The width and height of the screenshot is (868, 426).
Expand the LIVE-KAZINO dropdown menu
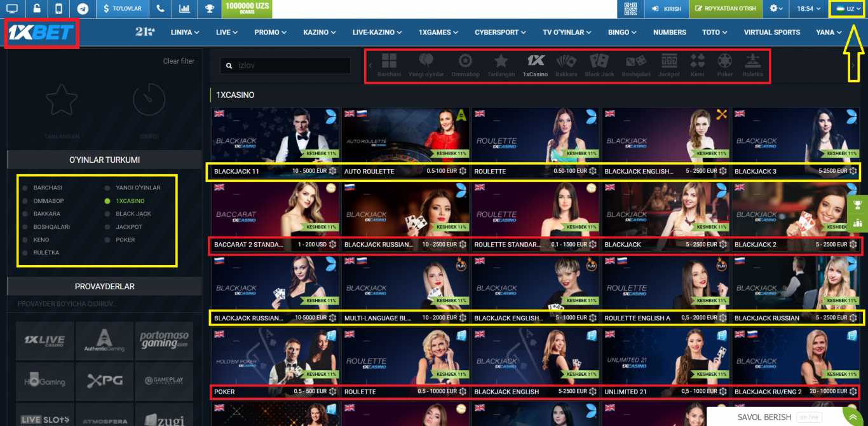coord(377,32)
